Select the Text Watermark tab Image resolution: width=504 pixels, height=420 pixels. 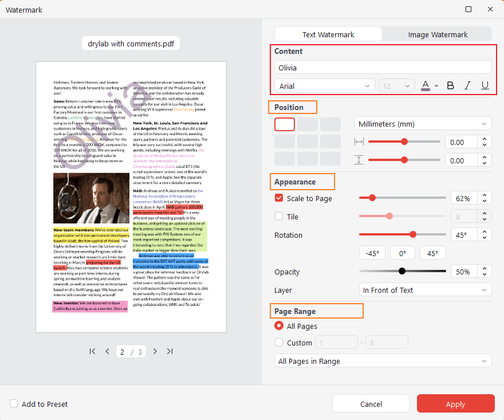[x=328, y=34]
